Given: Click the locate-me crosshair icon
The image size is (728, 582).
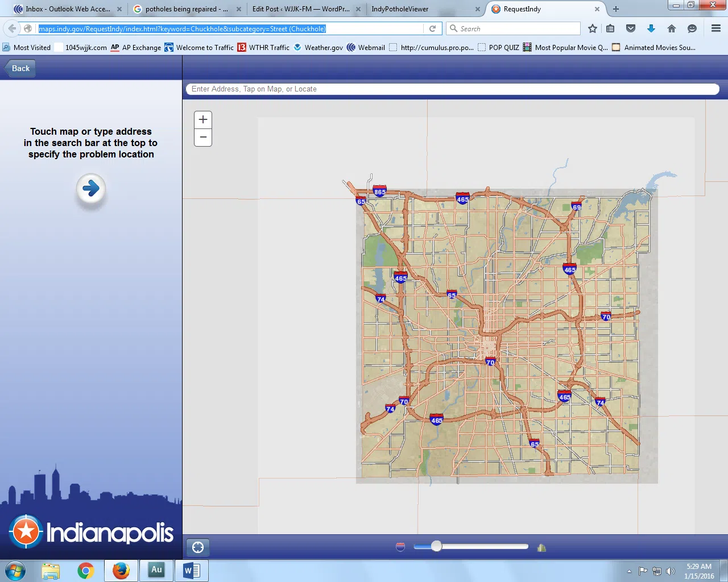Looking at the screenshot, I should click(x=198, y=547).
